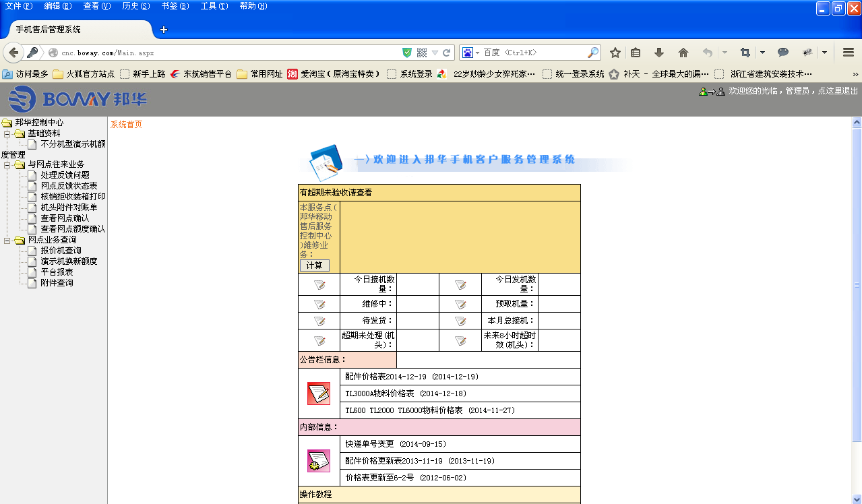Click the page vertical scrollbar up arrow
This screenshot has height=504, width=862.
click(857, 123)
